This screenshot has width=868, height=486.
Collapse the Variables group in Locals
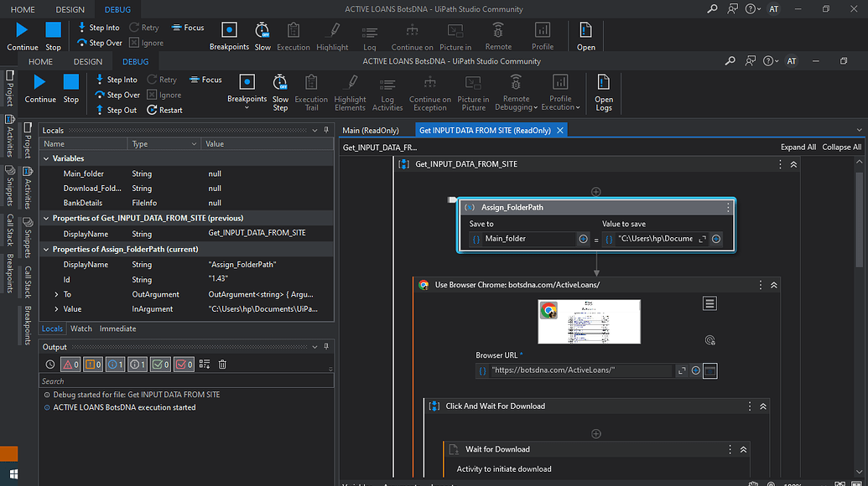(46, 158)
